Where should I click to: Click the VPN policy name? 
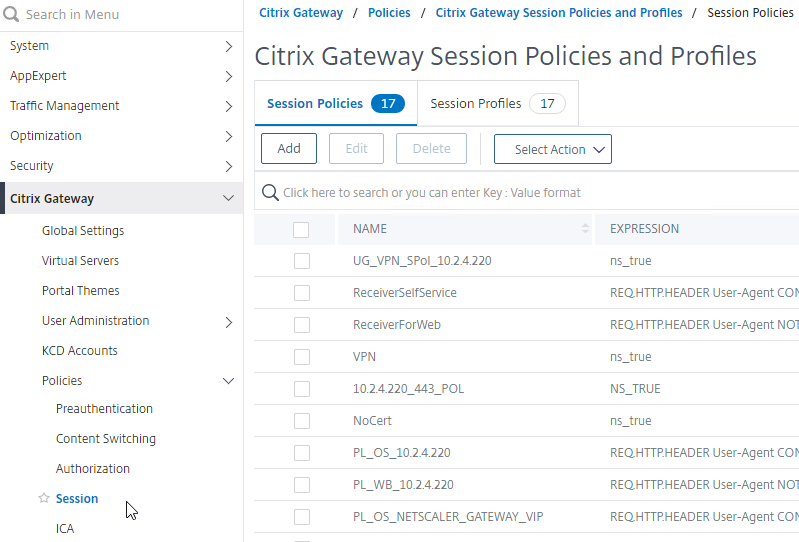(364, 357)
